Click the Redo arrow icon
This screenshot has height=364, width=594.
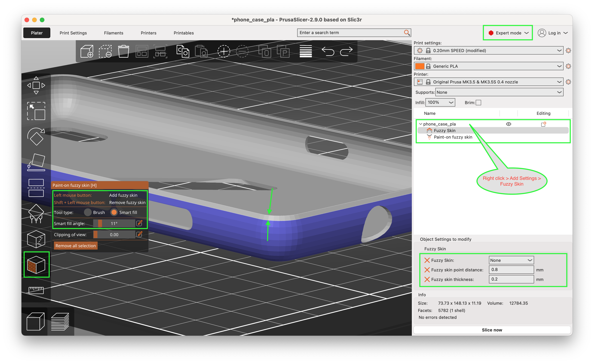[x=346, y=51]
